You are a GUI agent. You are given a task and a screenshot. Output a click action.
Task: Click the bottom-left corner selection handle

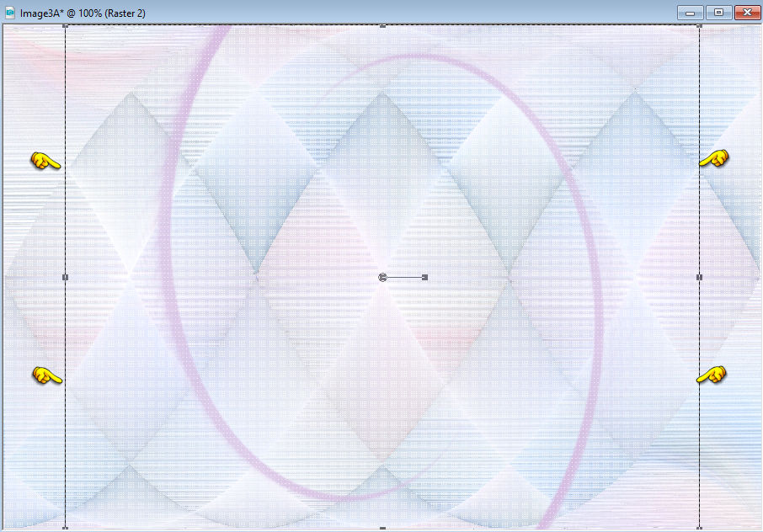[x=66, y=528]
